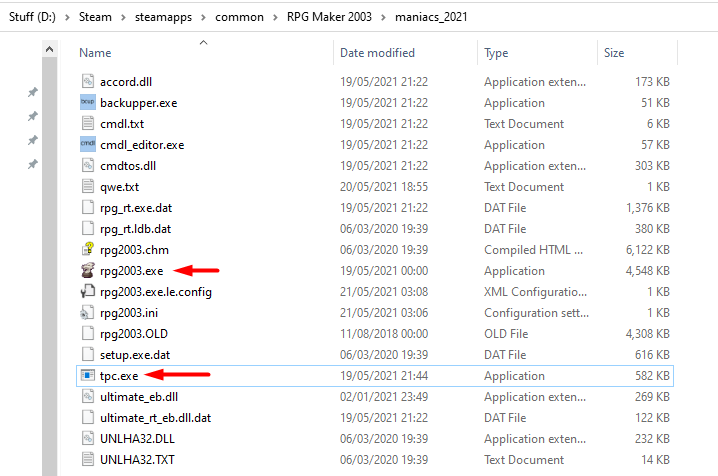Click the rpg2003.ini settings file icon

(x=87, y=313)
